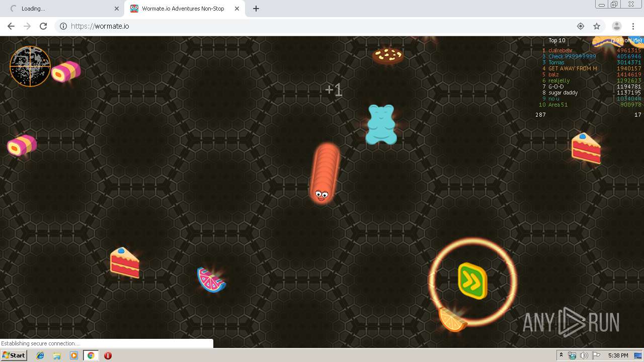Click the leaderboard entry sugar daddy
The image size is (644, 362).
[563, 93]
